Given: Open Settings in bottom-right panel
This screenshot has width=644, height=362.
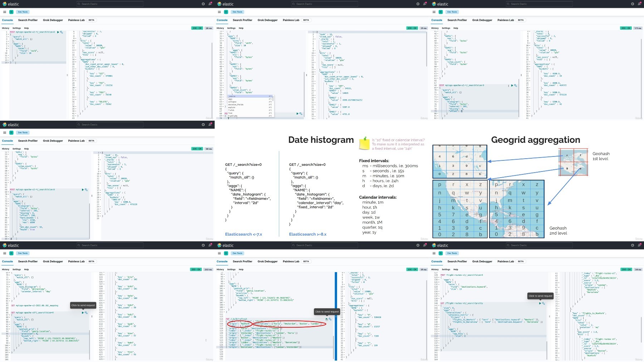Looking at the screenshot, I should (446, 269).
